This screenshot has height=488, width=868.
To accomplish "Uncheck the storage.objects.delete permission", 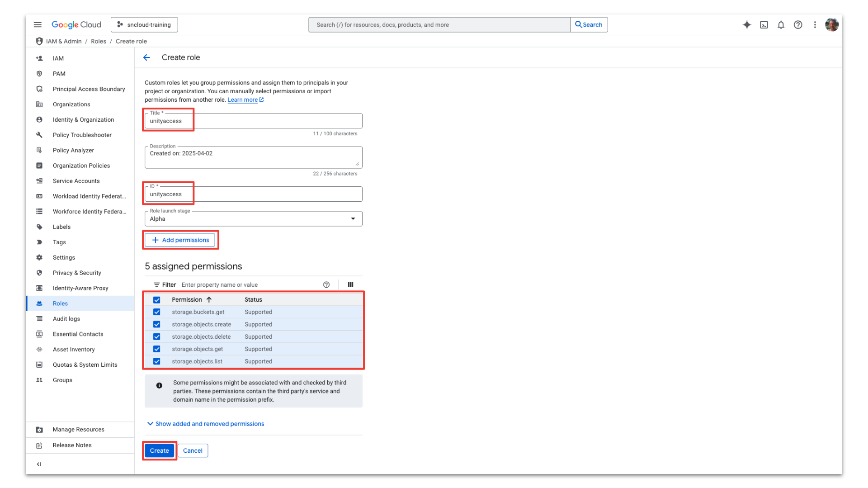I will [157, 336].
